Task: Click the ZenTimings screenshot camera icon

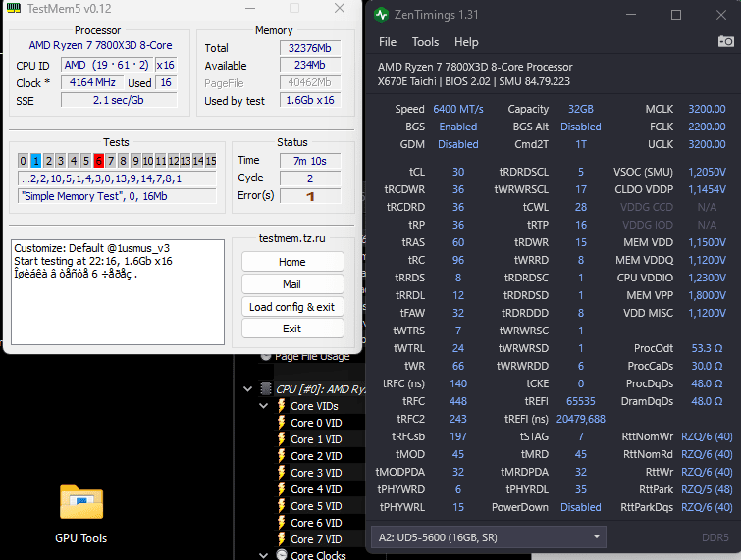Action: point(726,41)
